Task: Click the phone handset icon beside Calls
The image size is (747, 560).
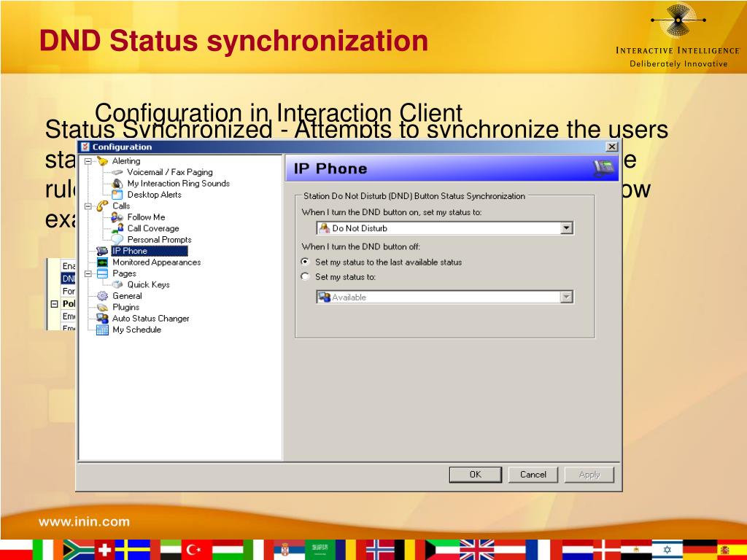Action: (102, 206)
